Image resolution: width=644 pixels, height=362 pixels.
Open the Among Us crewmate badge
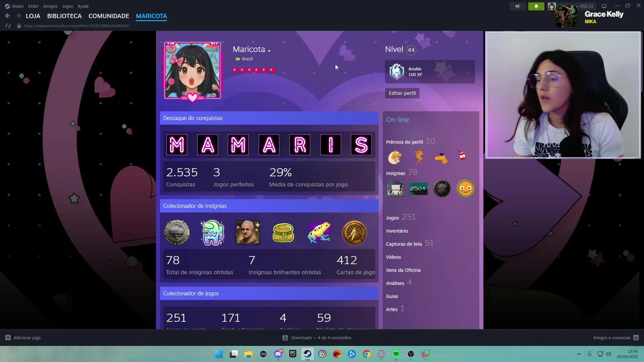[x=212, y=233]
